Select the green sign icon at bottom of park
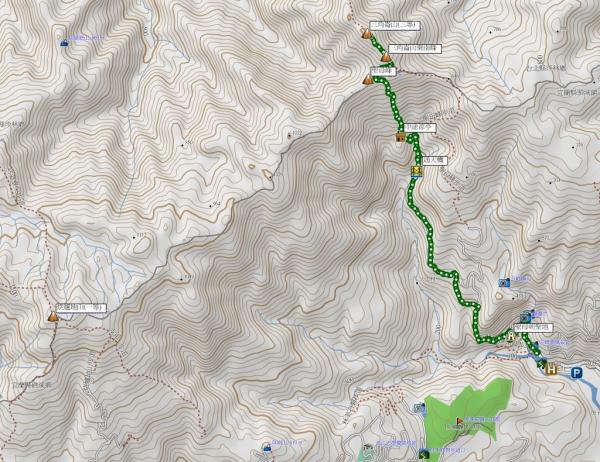 [x=424, y=455]
